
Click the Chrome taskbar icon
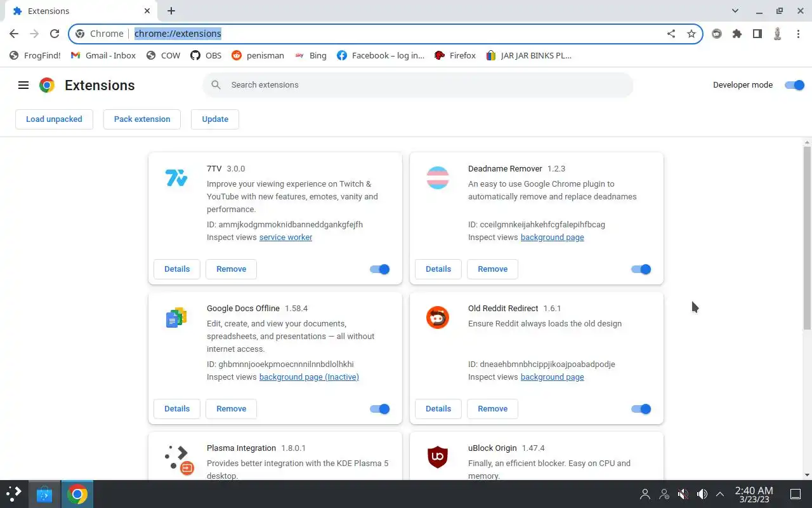77,494
